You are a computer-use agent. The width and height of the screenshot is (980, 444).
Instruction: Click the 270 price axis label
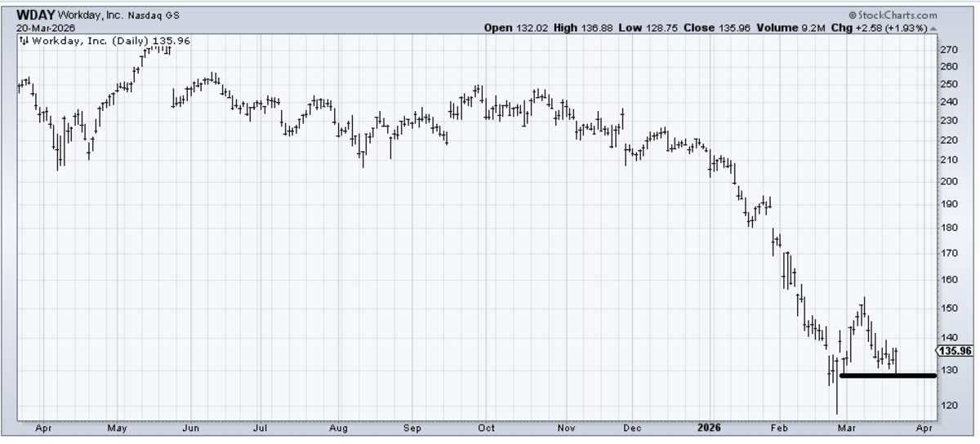[948, 50]
